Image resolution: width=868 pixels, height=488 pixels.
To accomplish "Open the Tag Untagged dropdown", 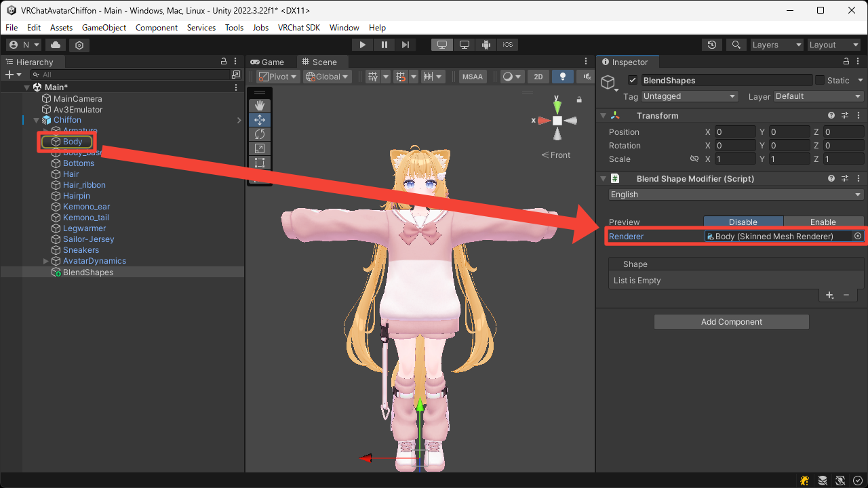I will [689, 96].
